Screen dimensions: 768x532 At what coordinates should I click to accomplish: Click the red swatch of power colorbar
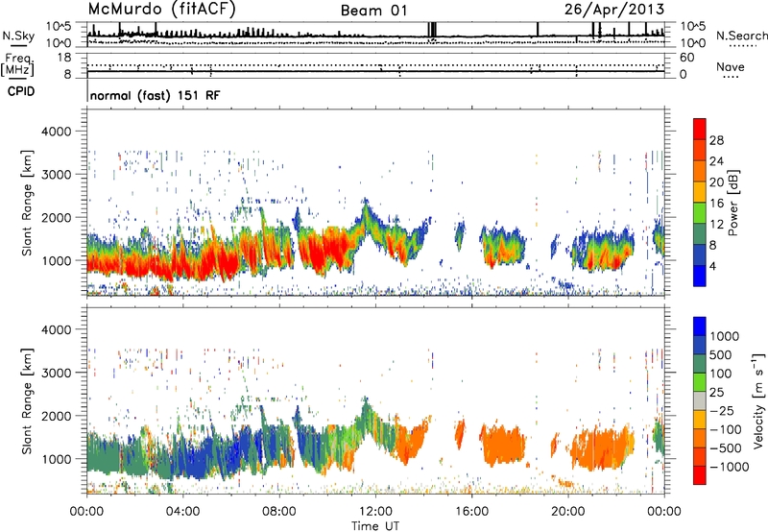[700, 129]
